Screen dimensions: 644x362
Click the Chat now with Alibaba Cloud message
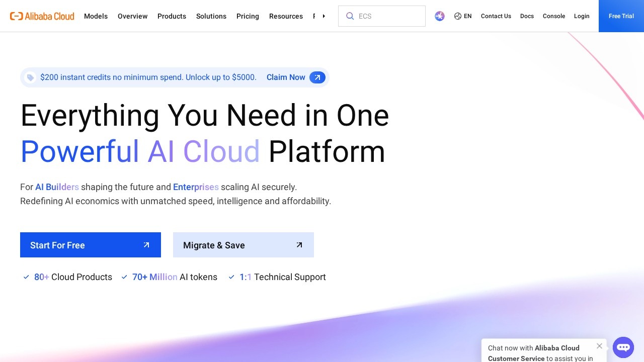coord(540,353)
